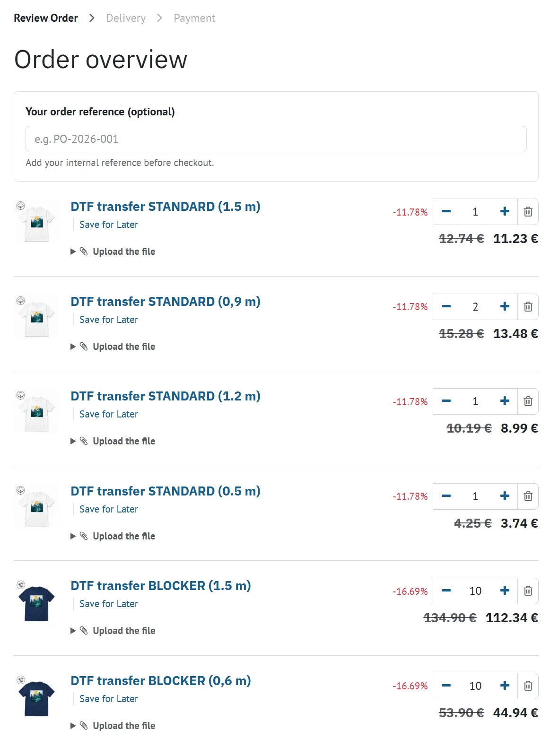Save STANDARD (0,9 m) for later
The image size is (559, 756).
[x=109, y=320]
